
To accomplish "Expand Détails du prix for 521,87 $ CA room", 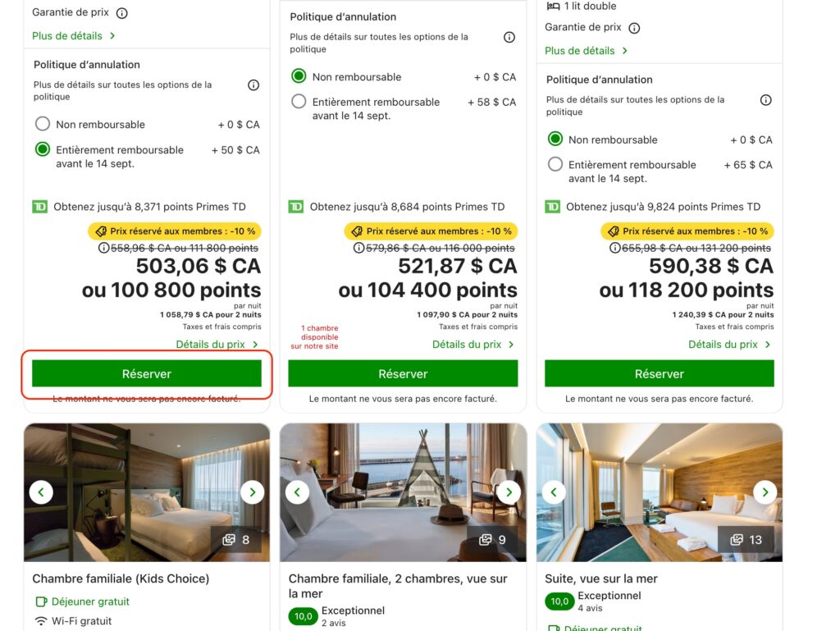I will tap(473, 345).
